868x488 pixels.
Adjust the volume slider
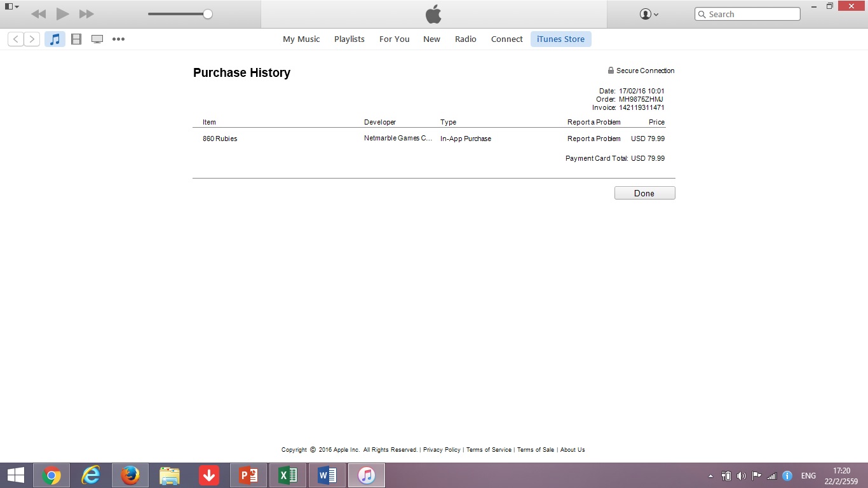(180, 14)
